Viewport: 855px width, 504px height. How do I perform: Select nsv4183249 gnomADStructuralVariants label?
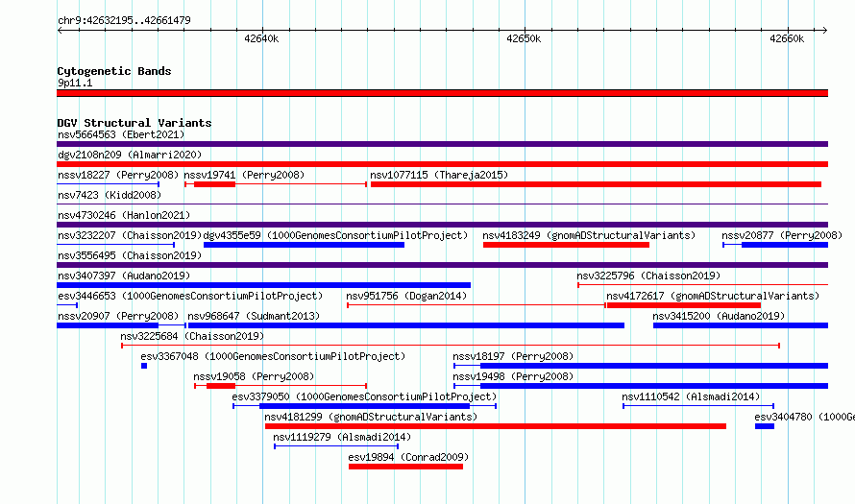[x=589, y=235]
